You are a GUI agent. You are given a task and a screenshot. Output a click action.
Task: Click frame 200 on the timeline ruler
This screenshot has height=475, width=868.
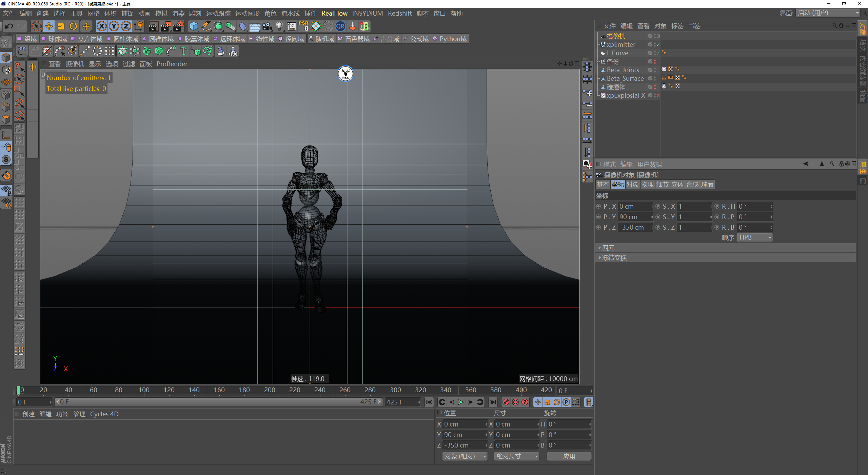(x=270, y=390)
